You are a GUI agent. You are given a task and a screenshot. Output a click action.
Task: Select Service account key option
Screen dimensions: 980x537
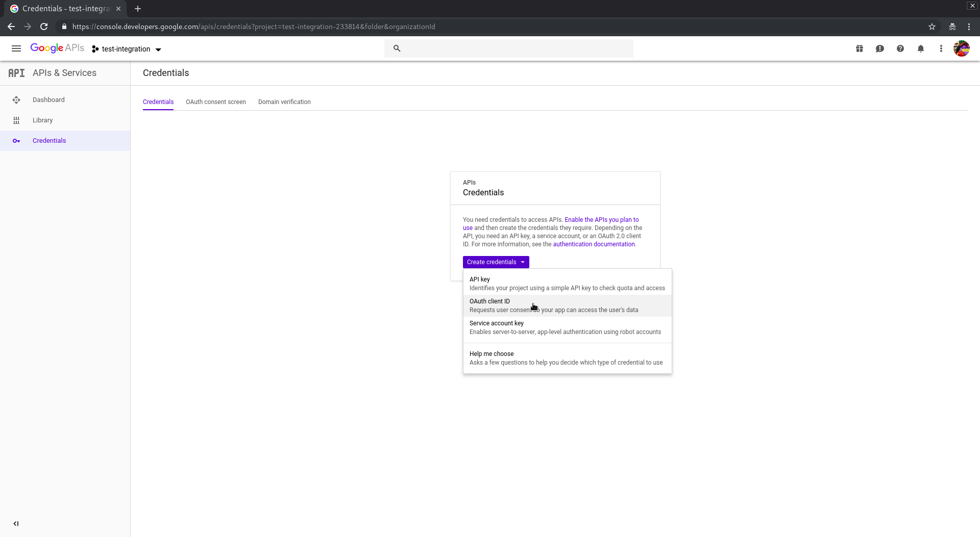pyautogui.click(x=567, y=327)
